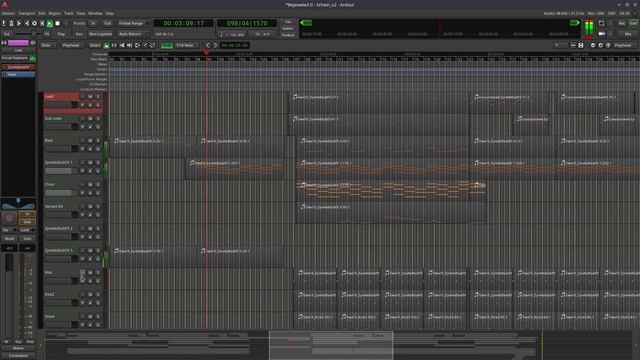Record-arm the Kick track

click(x=82, y=272)
